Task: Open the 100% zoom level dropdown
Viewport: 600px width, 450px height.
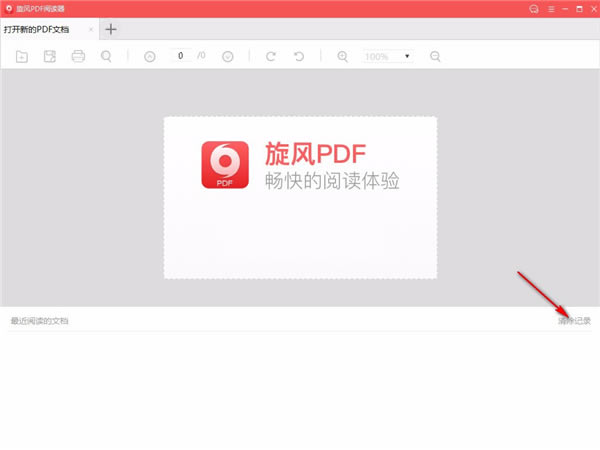Action: [x=387, y=57]
